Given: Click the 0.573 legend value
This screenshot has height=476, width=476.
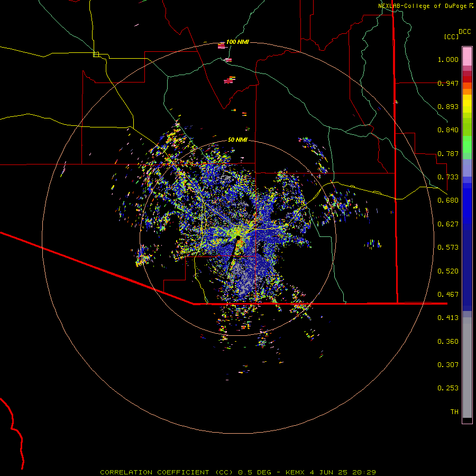Looking at the screenshot, I should coord(448,248).
